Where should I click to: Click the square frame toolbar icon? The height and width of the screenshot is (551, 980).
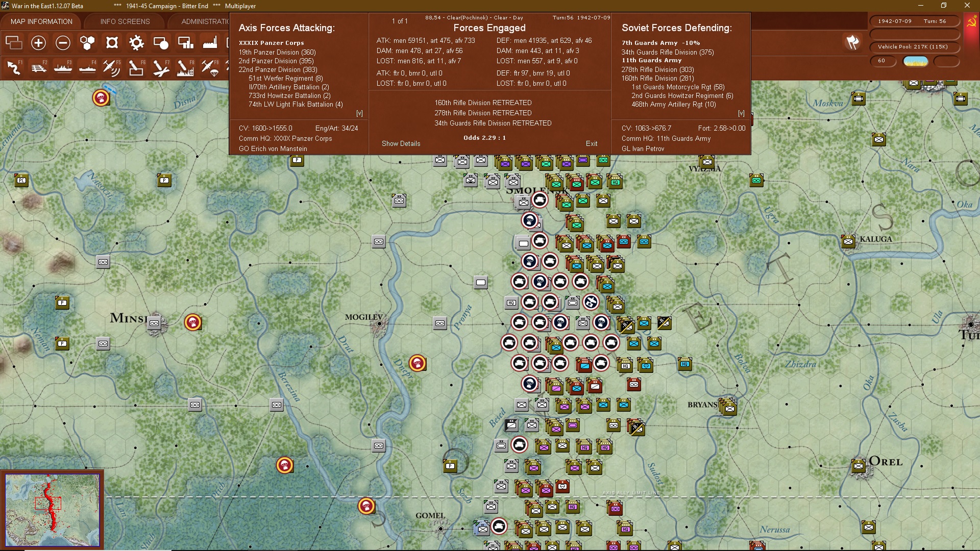pyautogui.click(x=112, y=43)
